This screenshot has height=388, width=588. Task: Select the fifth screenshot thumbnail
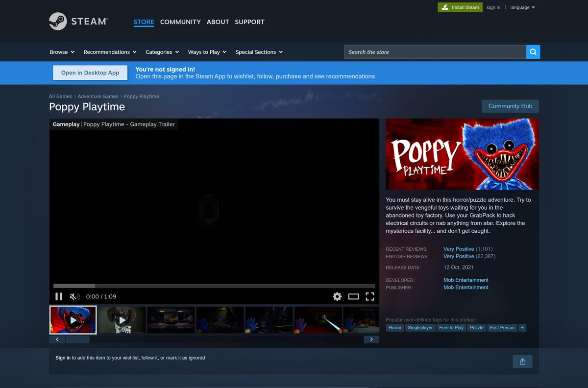click(x=269, y=320)
